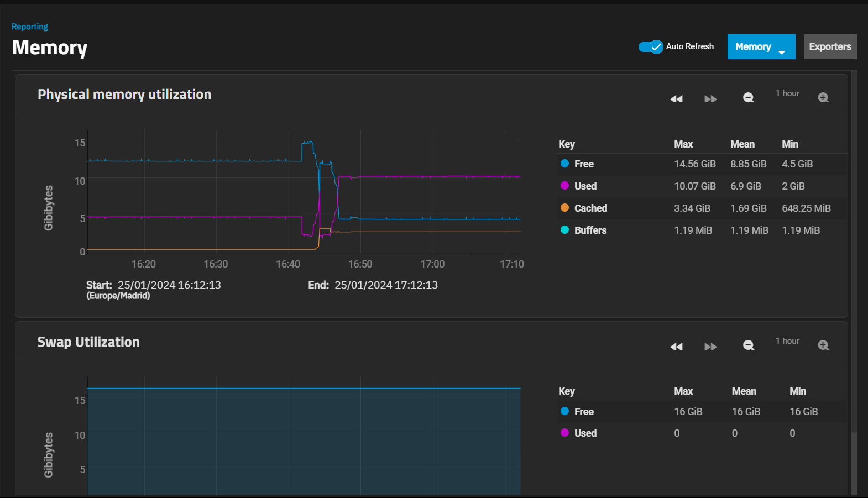This screenshot has width=868, height=498.
Task: Click the teal Buffers legend dot
Action: [564, 230]
